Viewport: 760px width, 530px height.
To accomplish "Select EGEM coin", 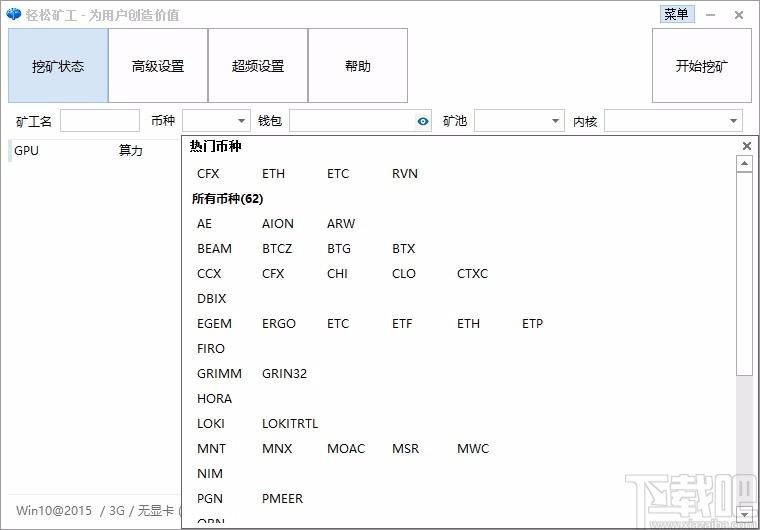I will 214,323.
